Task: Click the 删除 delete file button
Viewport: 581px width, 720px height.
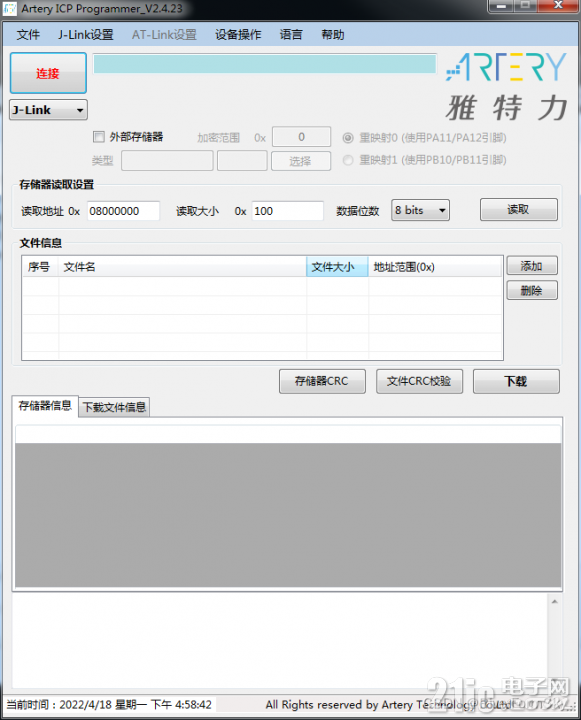Action: click(532, 290)
